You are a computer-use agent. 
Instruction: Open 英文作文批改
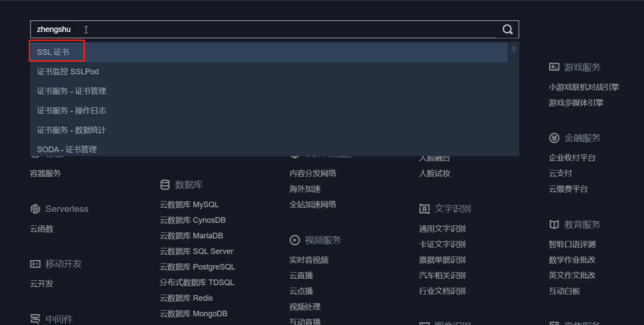tap(572, 276)
